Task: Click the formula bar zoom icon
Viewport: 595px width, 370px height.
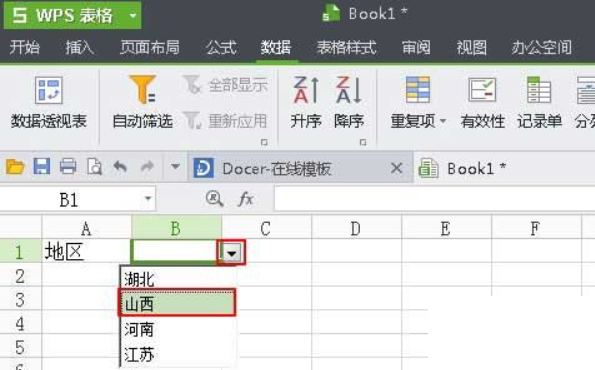Action: (214, 198)
